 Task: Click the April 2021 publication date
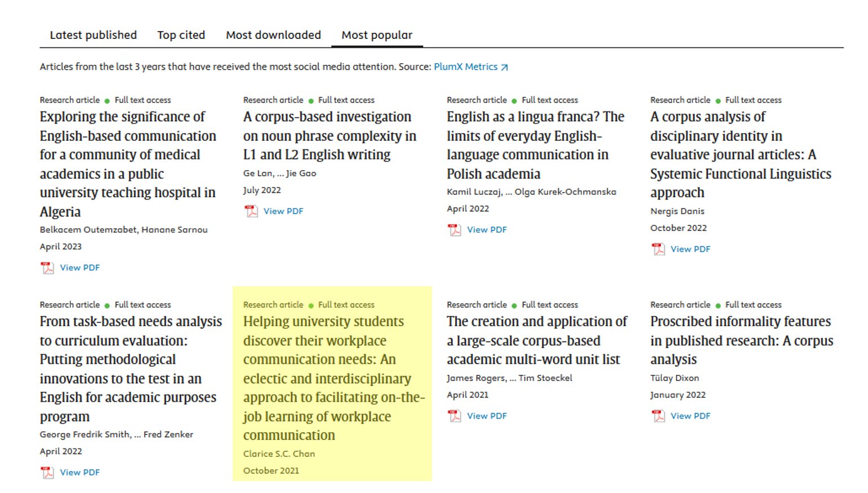click(468, 395)
